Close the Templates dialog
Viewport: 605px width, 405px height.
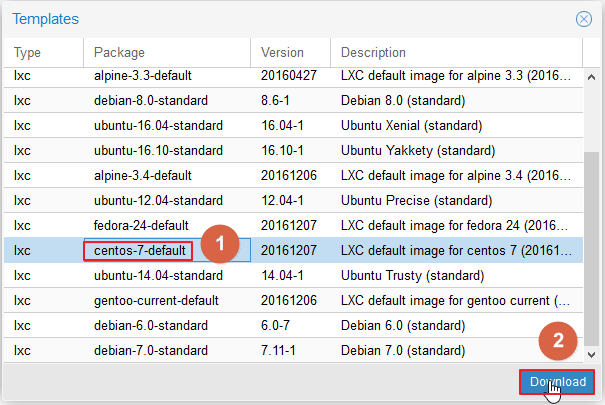[x=583, y=19]
